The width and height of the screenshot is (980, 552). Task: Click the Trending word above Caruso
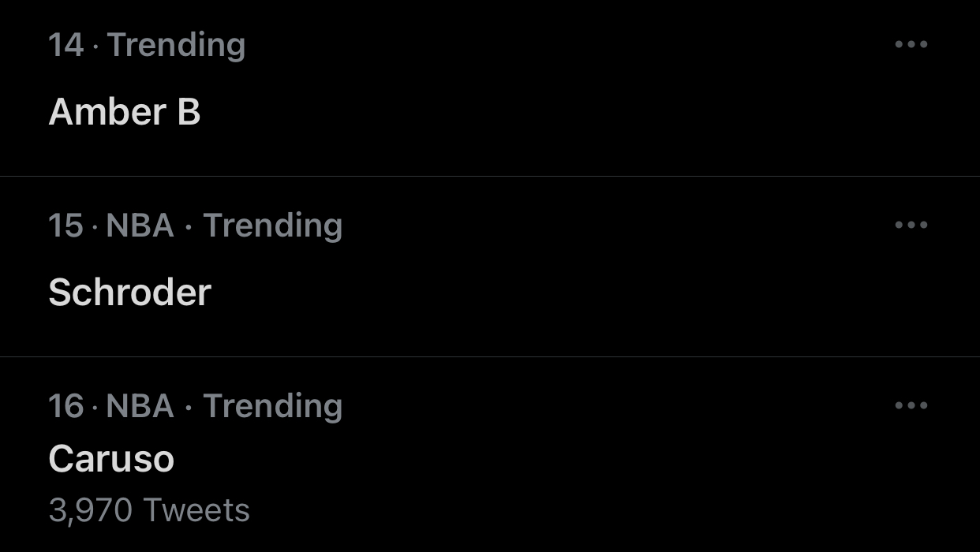click(x=273, y=406)
